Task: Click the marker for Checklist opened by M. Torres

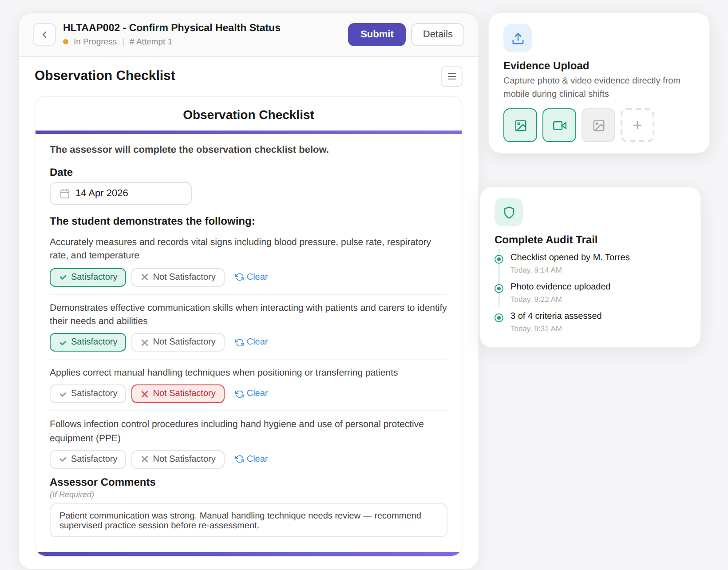Action: click(x=499, y=259)
